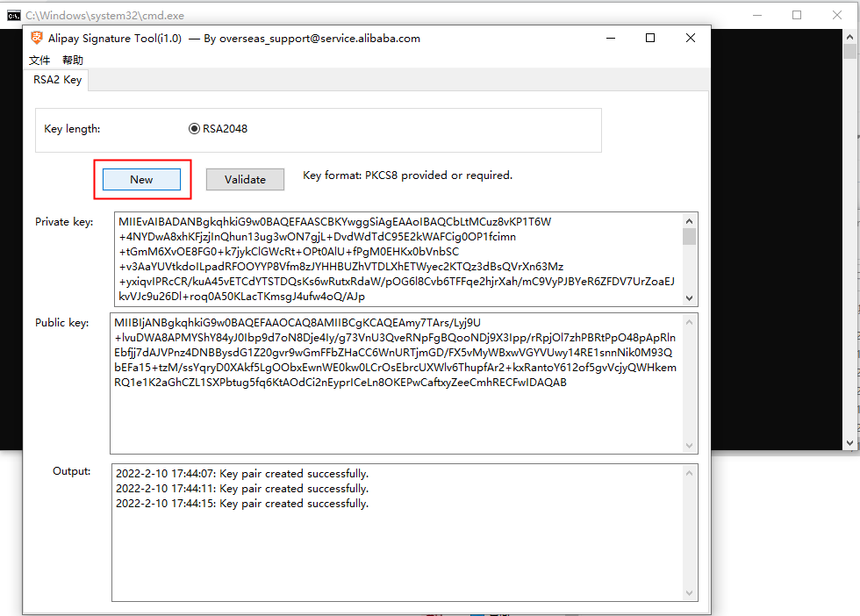Click the Output label
The width and height of the screenshot is (860, 616).
point(71,470)
